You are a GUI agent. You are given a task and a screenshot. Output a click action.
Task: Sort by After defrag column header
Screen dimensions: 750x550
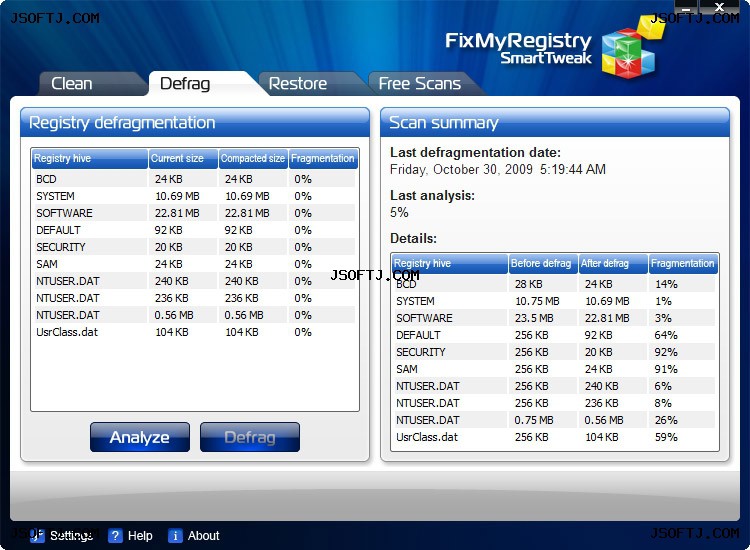click(613, 264)
